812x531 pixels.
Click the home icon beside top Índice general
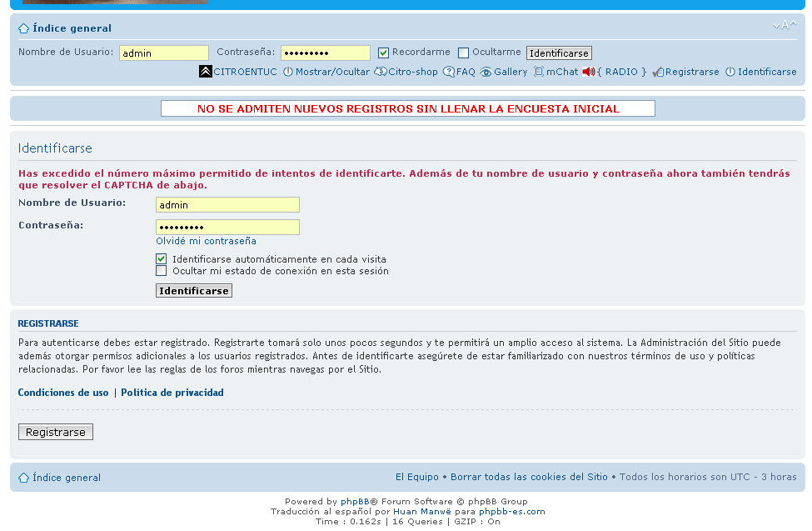(24, 28)
